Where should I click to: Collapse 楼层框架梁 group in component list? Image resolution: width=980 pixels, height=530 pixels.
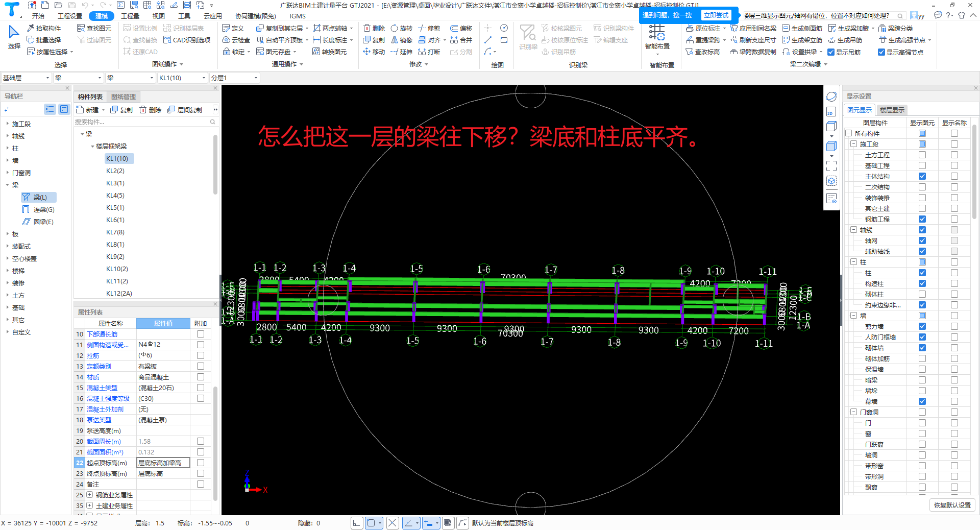(92, 146)
